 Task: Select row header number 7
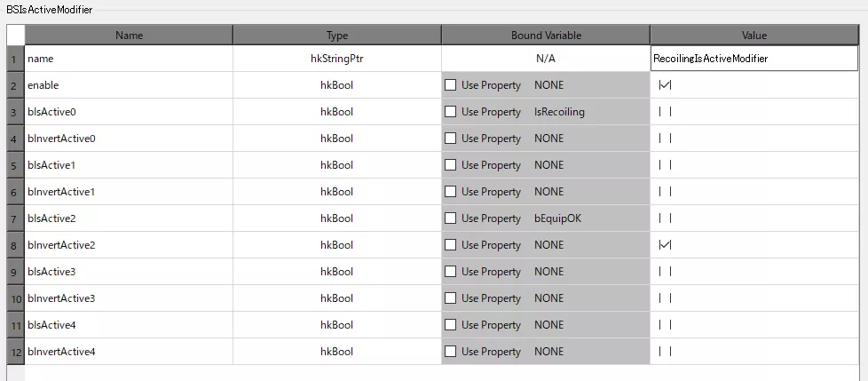click(15, 218)
